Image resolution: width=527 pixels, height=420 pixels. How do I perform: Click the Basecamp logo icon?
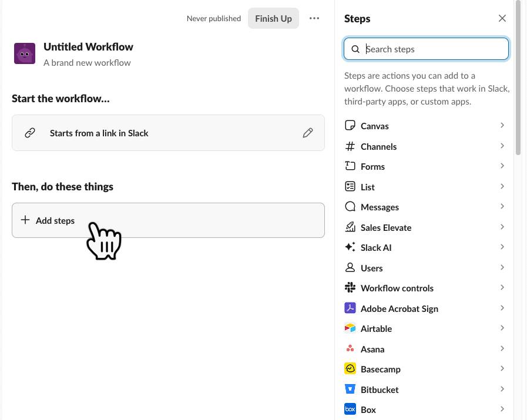pos(350,369)
